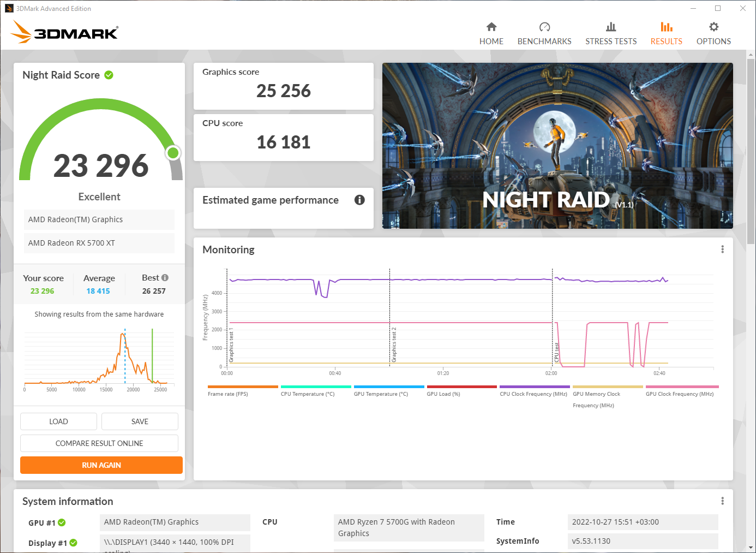
Task: Click the Best score info icon
Action: click(x=165, y=277)
